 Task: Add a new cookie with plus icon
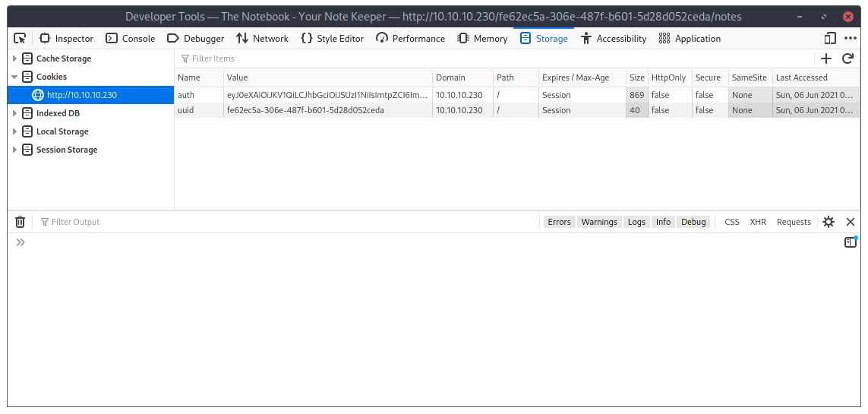(x=826, y=58)
